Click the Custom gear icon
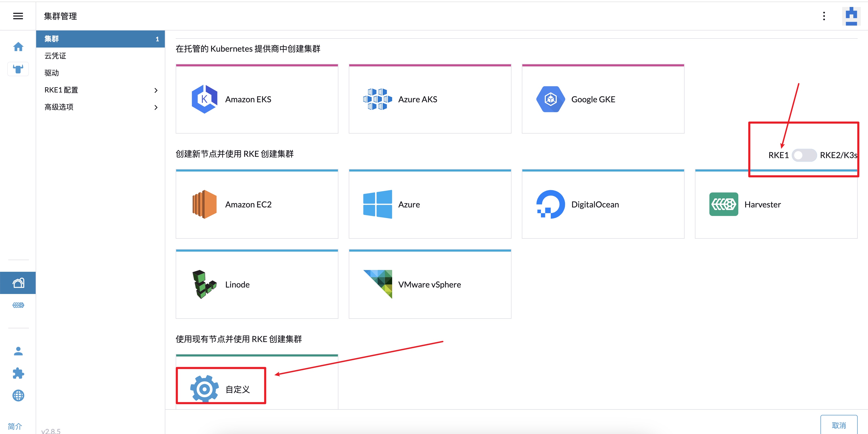The width and height of the screenshot is (868, 434). coord(204,389)
